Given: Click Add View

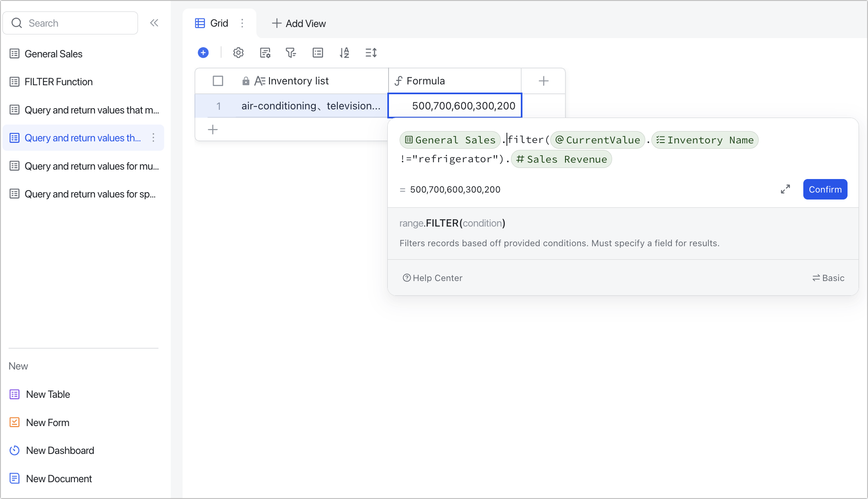Looking at the screenshot, I should [299, 23].
